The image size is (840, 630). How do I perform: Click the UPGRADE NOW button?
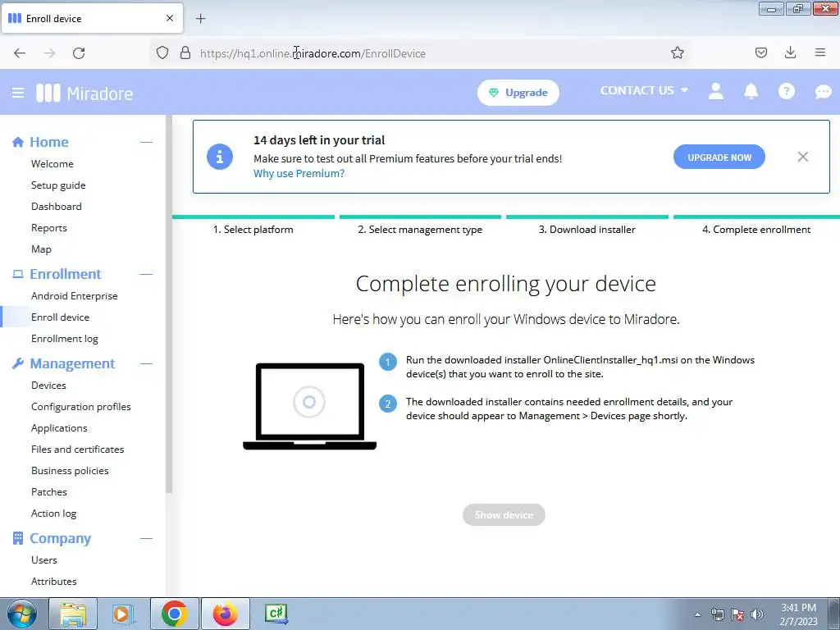(x=719, y=157)
